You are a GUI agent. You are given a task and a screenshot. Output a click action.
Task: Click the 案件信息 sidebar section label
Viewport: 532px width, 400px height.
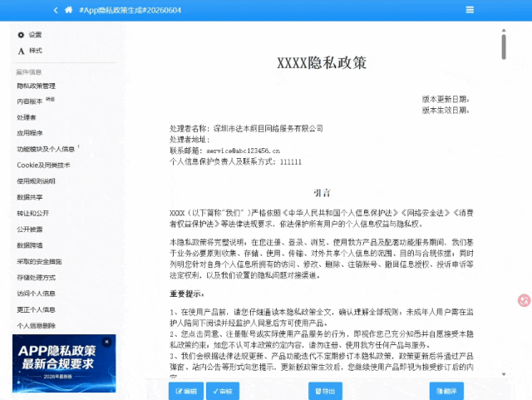click(x=29, y=72)
